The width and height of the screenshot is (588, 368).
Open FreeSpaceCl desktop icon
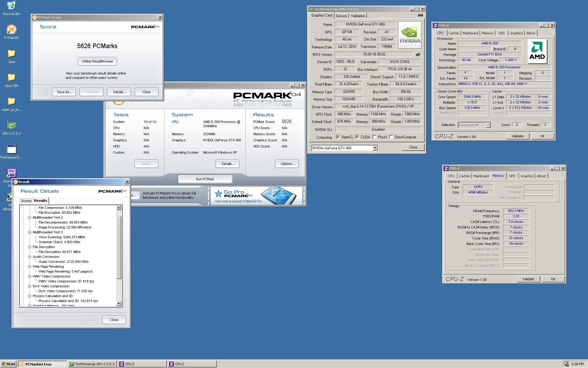click(11, 152)
